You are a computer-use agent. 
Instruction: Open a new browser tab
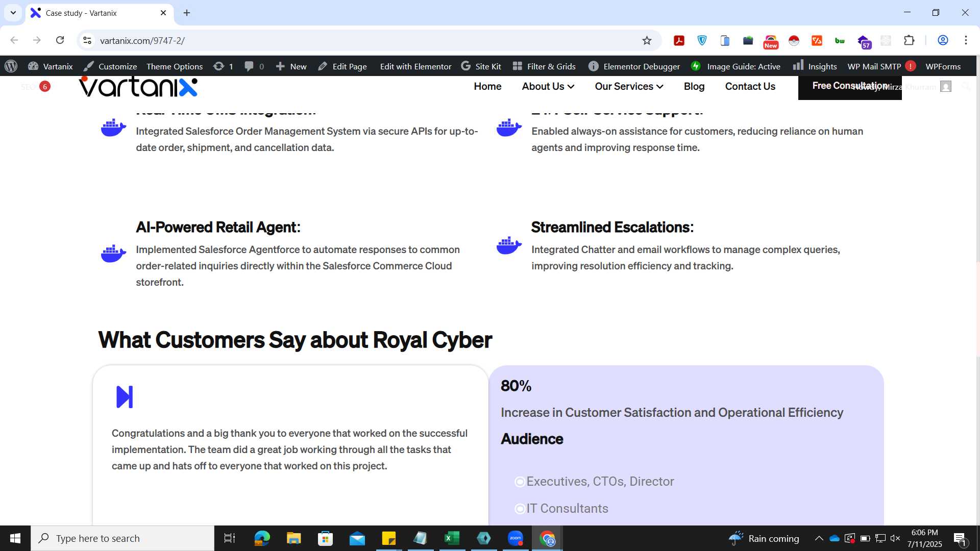pyautogui.click(x=187, y=13)
